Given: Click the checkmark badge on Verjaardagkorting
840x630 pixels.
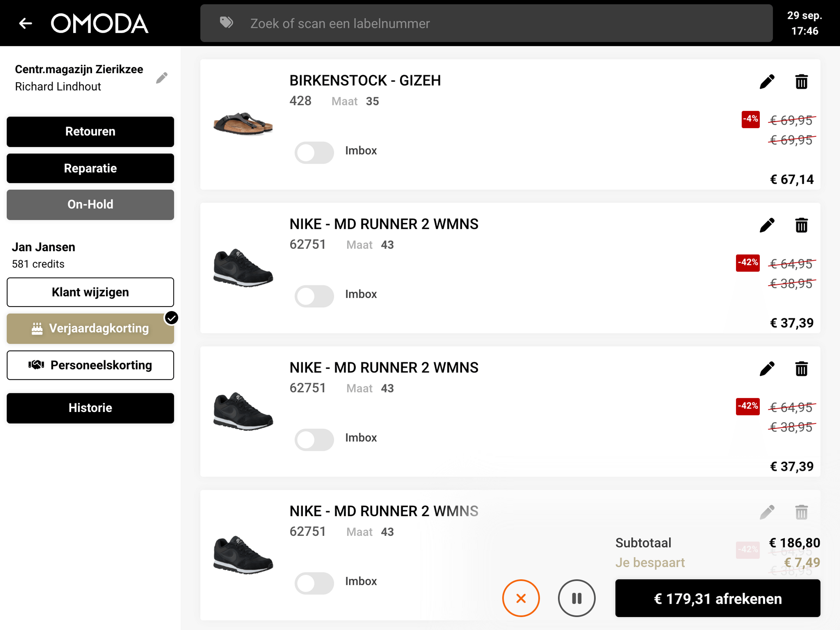Looking at the screenshot, I should click(x=171, y=318).
